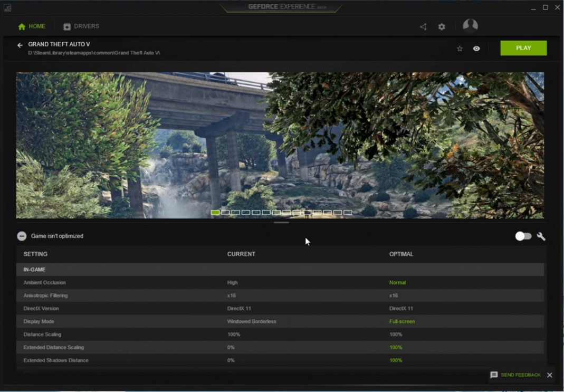The image size is (564, 392).
Task: Click the game install path text
Action: (94, 53)
